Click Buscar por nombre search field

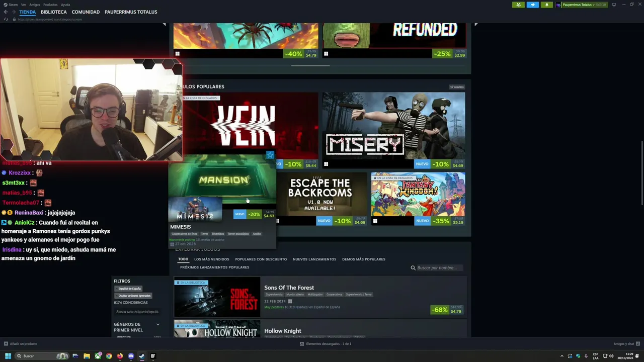(439, 268)
